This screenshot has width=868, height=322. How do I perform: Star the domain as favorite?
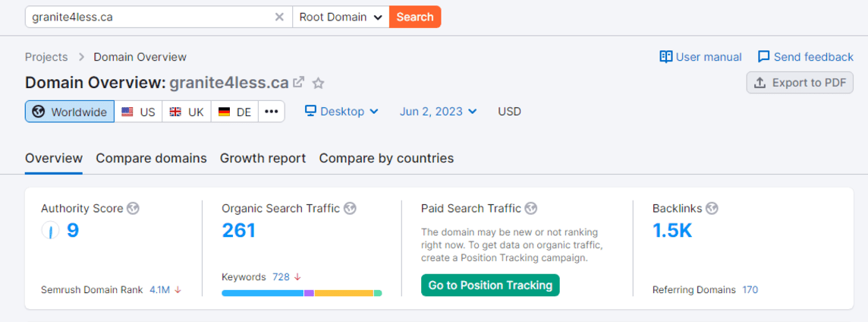pos(319,83)
